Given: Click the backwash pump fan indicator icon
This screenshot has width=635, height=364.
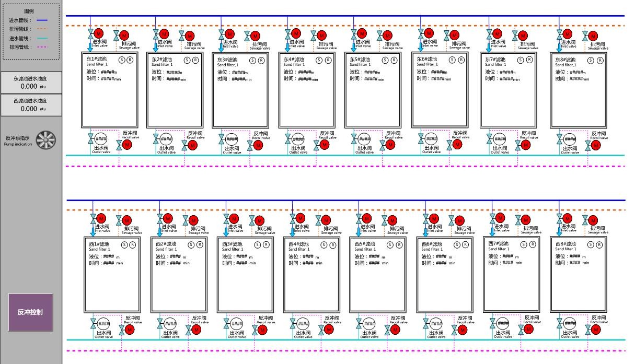Looking at the screenshot, I should coord(46,140).
